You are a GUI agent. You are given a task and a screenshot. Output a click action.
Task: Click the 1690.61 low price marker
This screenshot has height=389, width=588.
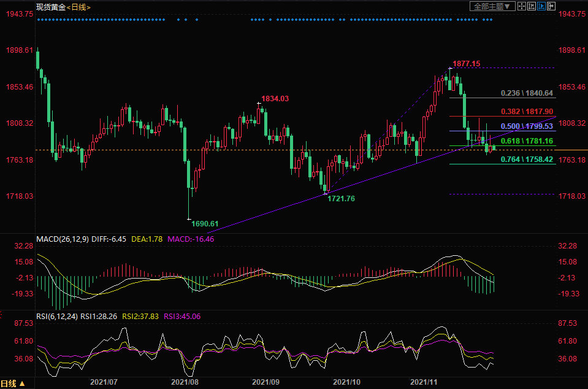coord(205,224)
